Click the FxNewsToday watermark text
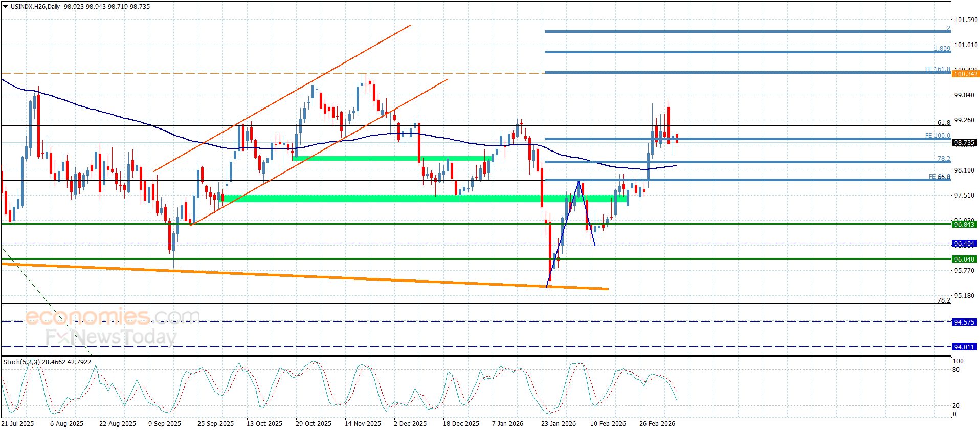 click(x=110, y=337)
